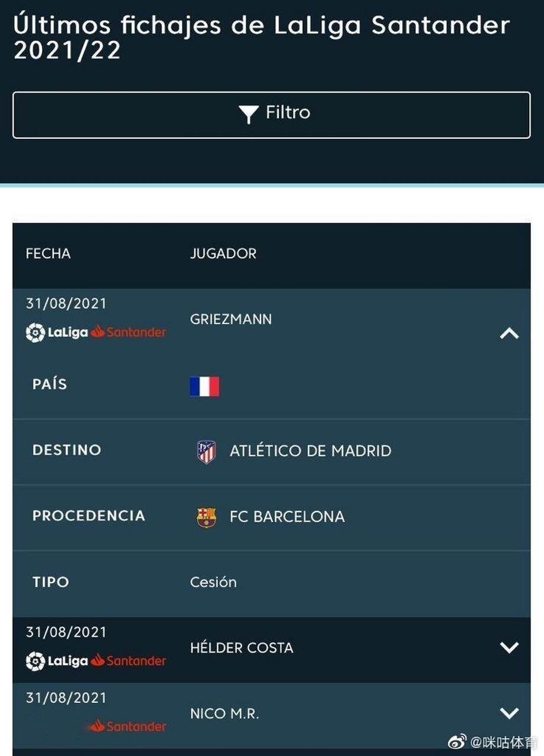
Task: Click the Santander logo in Nico M.R. row
Action: 128,726
